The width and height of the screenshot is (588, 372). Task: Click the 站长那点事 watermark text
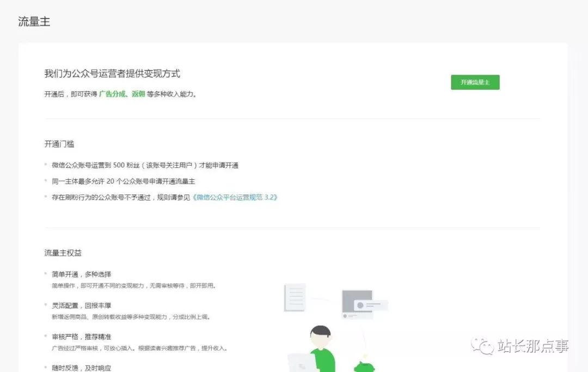tap(533, 346)
